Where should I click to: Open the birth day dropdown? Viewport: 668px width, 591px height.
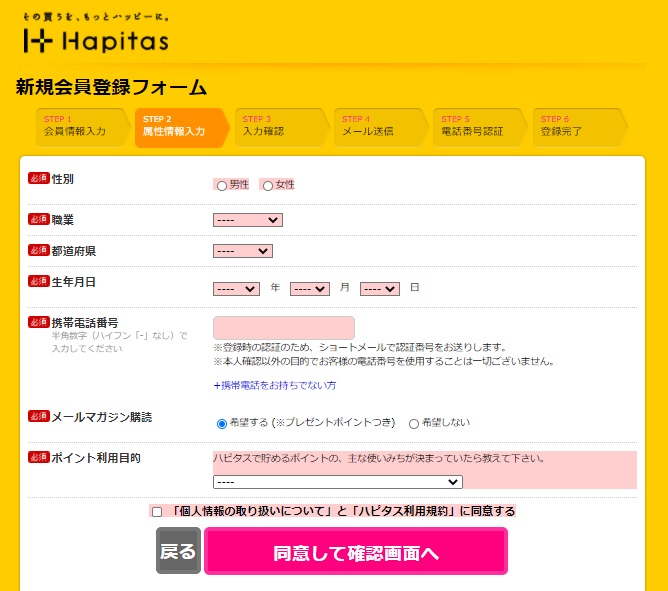click(380, 289)
